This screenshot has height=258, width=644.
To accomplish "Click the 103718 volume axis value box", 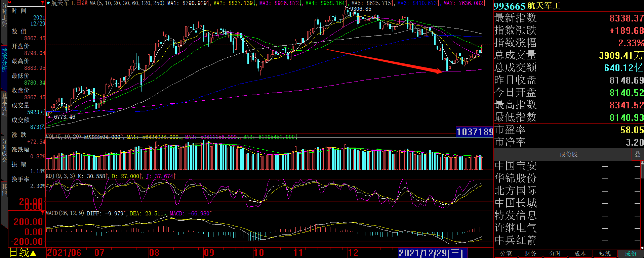I will click(x=475, y=132).
